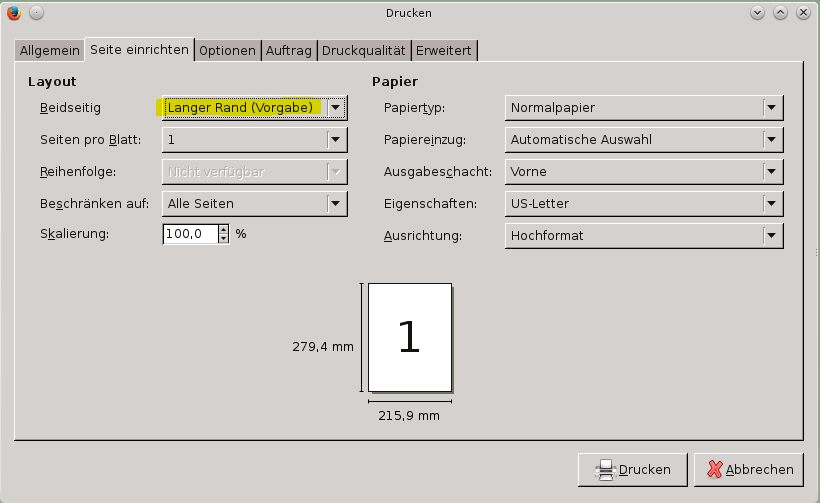Increase Skalierung with the up arrow
This screenshot has width=820, height=503.
224,229
